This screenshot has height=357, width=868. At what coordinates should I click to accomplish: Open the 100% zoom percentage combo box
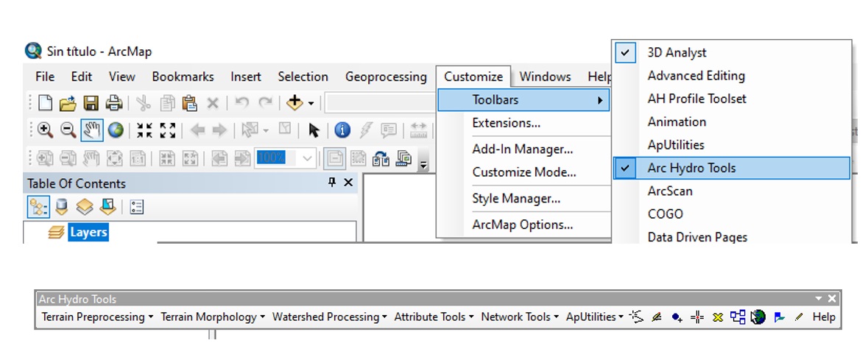[307, 158]
